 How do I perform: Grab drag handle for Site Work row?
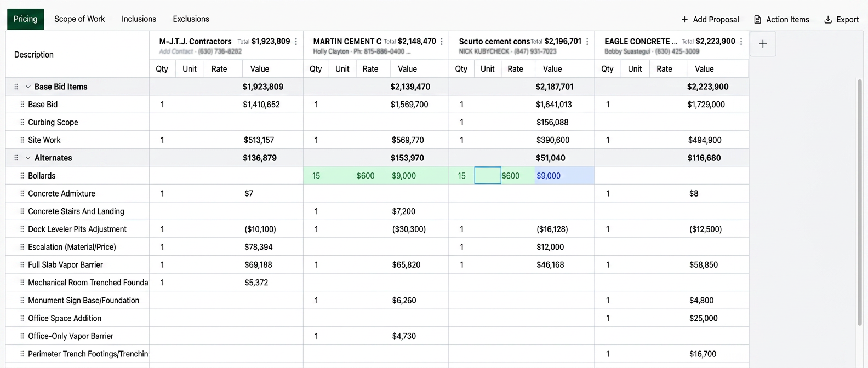click(22, 140)
